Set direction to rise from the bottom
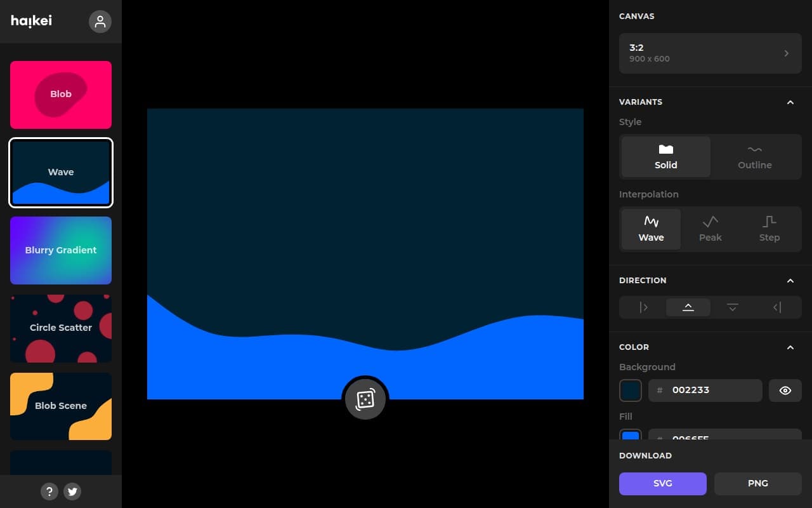 point(688,307)
